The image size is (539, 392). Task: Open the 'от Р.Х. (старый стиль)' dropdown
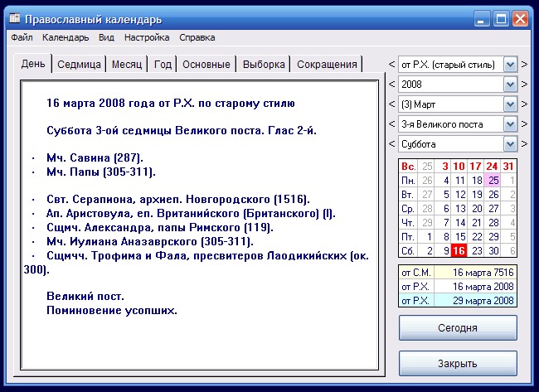tap(510, 65)
